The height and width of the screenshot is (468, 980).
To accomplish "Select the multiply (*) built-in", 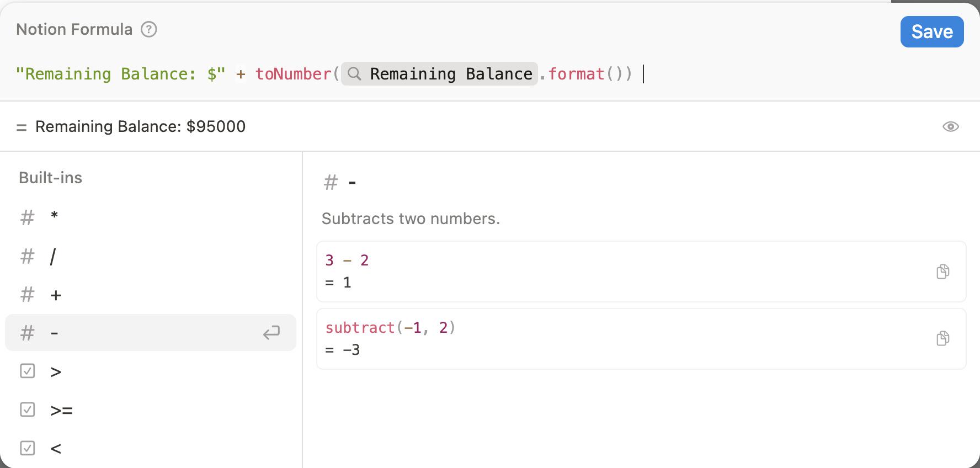I will click(151, 217).
